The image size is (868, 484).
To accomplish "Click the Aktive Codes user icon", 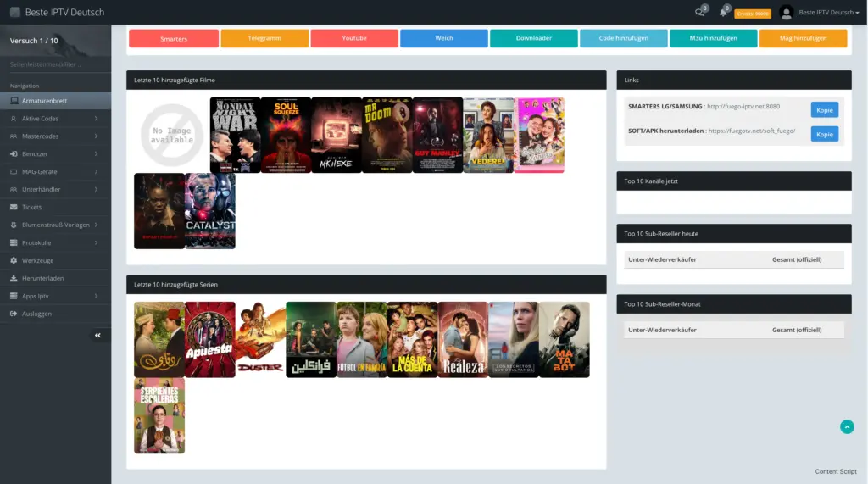I will 14,119.
